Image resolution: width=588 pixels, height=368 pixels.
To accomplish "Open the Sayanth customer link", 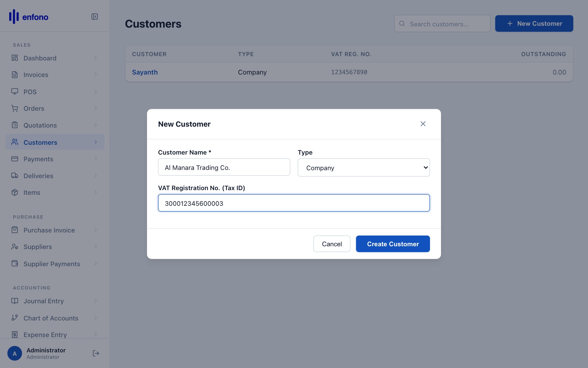I will pos(145,72).
